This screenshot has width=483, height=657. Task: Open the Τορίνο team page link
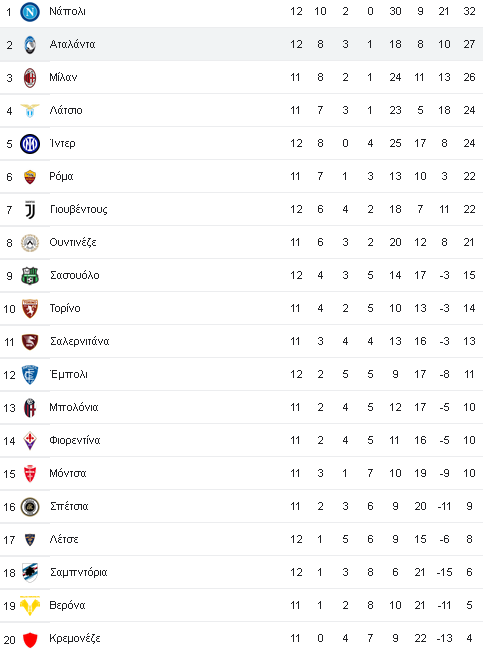point(65,308)
